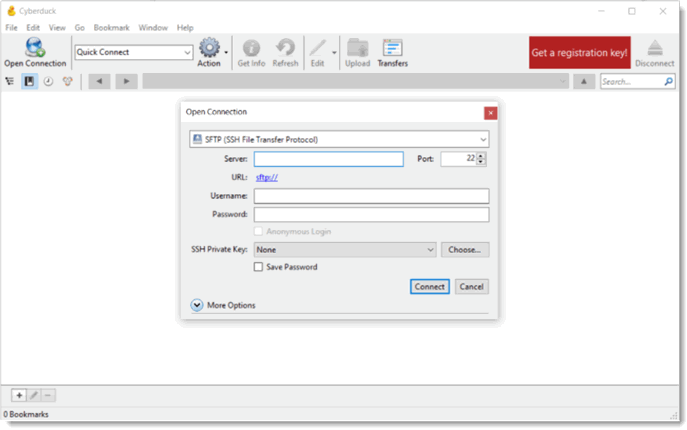The width and height of the screenshot is (687, 430).
Task: Add a new bookmark with plus button
Action: (19, 395)
